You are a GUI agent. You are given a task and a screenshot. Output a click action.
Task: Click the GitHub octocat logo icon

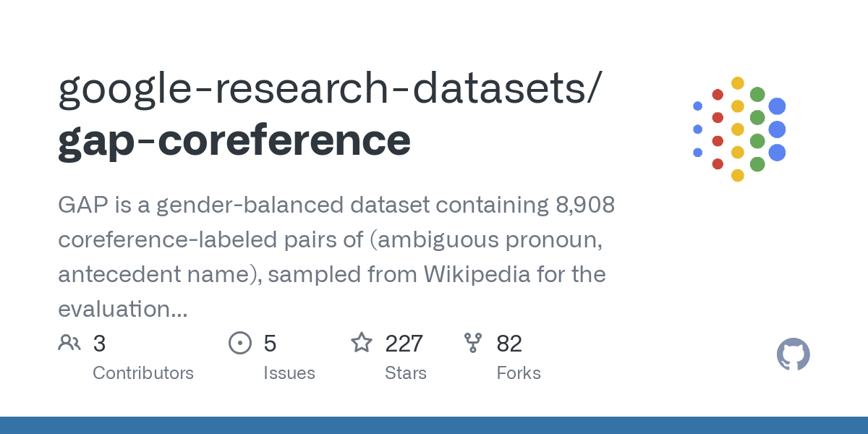point(793,355)
